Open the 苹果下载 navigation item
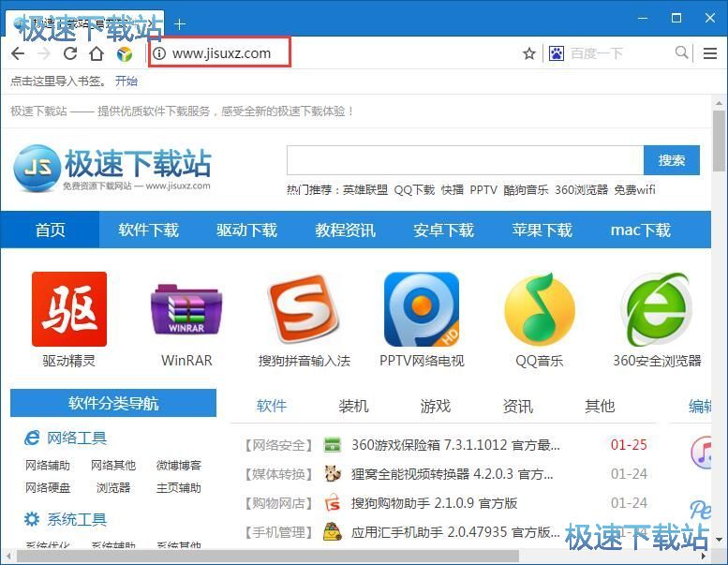Screen dimensions: 728x565 coord(542,230)
